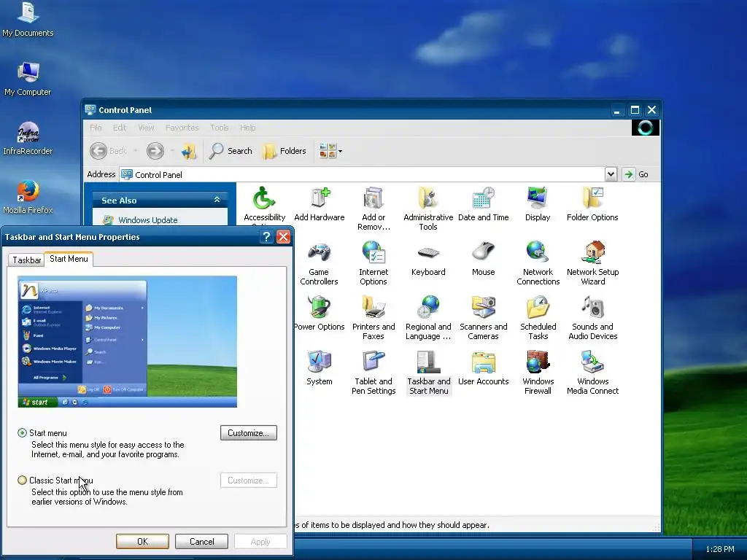
Task: Open the View menu
Action: coord(146,128)
